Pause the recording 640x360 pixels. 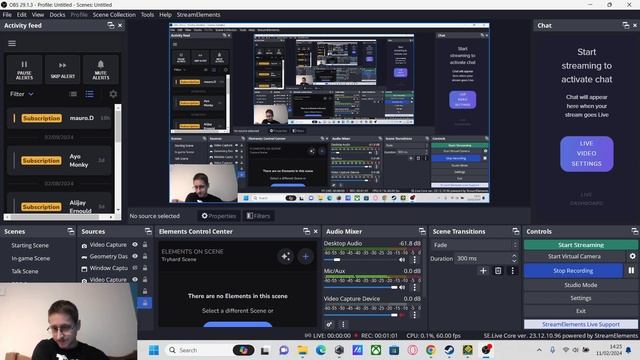(631, 270)
